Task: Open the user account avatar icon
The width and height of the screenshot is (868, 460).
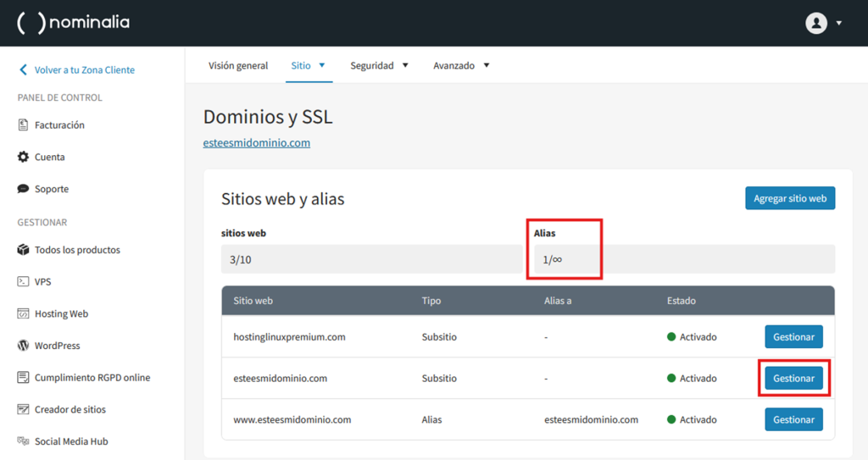Action: [x=816, y=23]
